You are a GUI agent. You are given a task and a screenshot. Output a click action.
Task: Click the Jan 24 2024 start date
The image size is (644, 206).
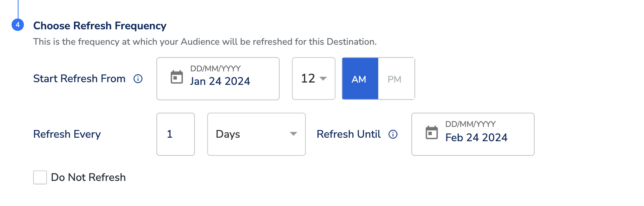220,81
